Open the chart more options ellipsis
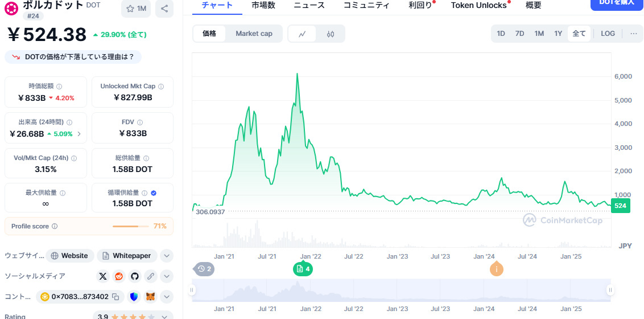Screen dimensions: 644x319 pos(633,34)
